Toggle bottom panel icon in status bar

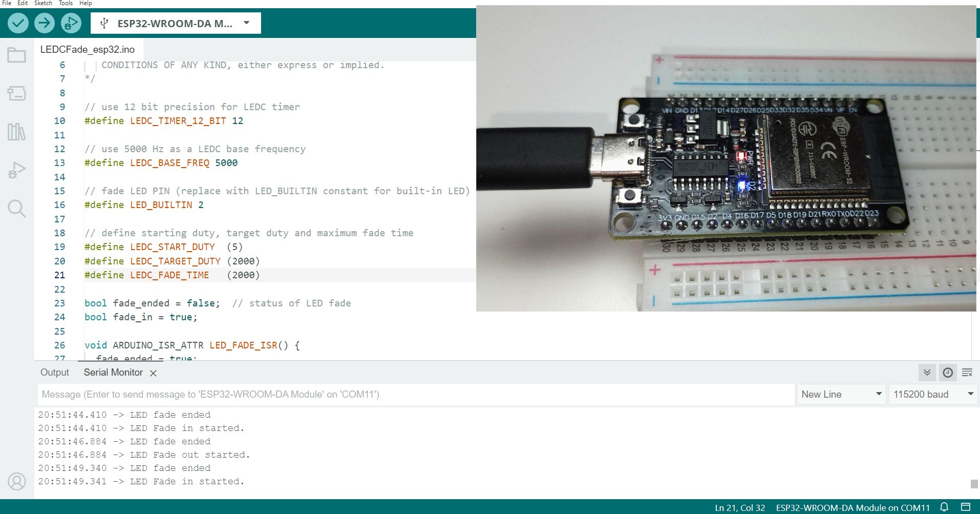click(966, 507)
